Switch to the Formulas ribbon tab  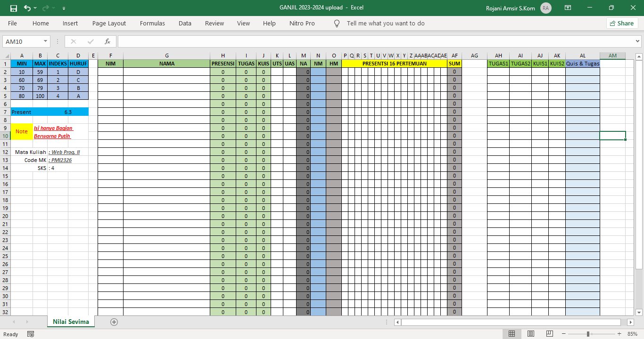click(152, 23)
